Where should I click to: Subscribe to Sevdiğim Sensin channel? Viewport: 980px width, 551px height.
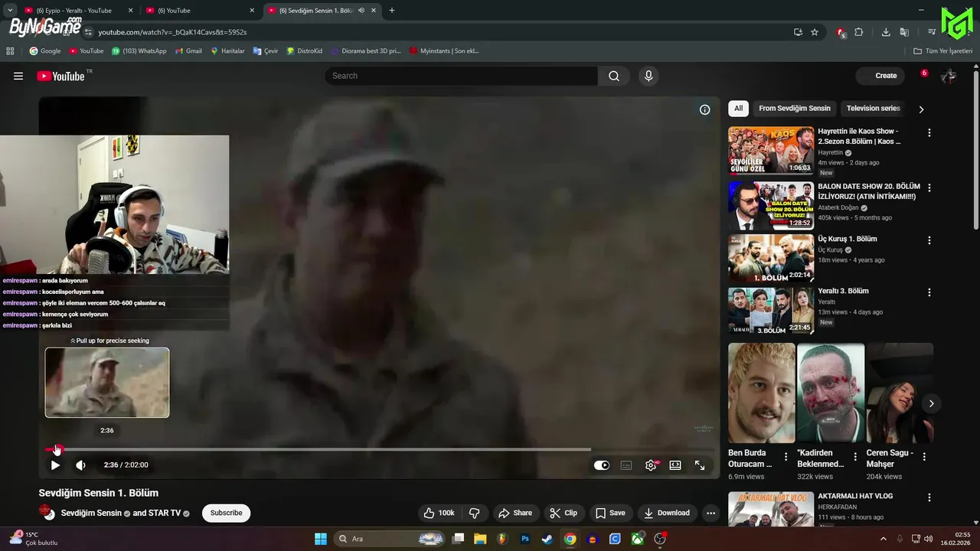tap(226, 513)
